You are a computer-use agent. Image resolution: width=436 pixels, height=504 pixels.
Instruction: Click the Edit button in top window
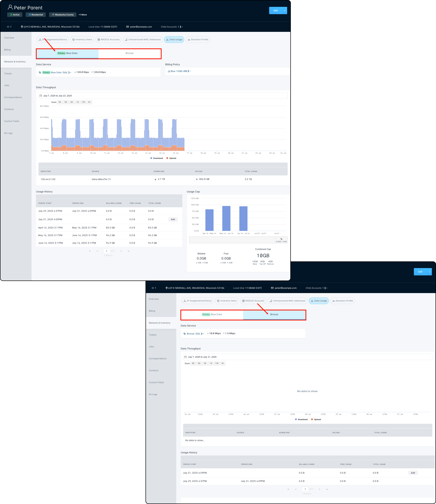tap(276, 11)
